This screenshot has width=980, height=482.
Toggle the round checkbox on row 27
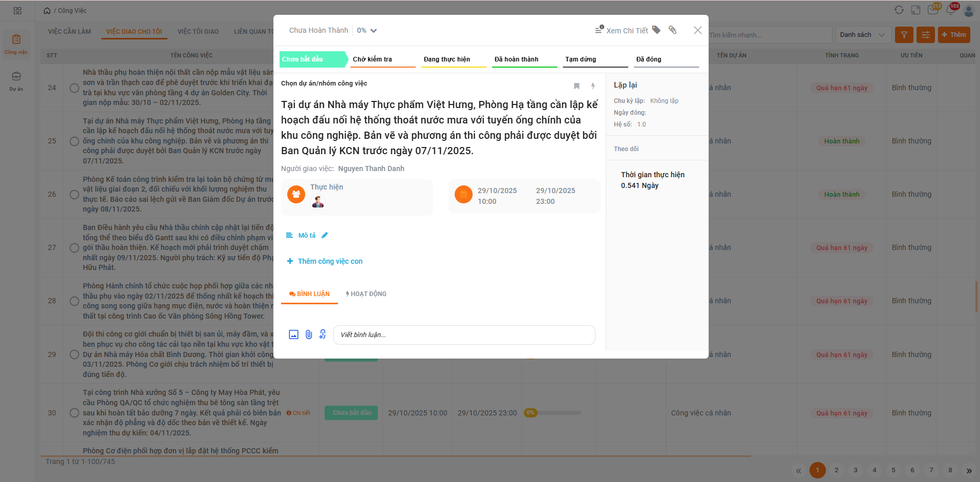74,248
